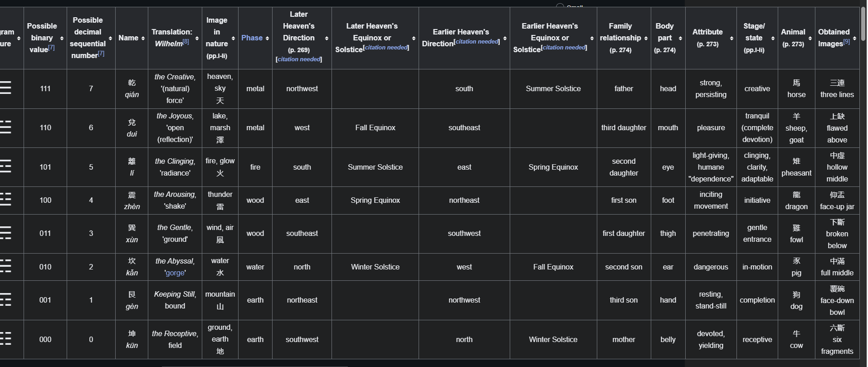Image resolution: width=868 pixels, height=367 pixels.
Task: Sort by Translation: Wilhelm column arrow
Action: (197, 38)
